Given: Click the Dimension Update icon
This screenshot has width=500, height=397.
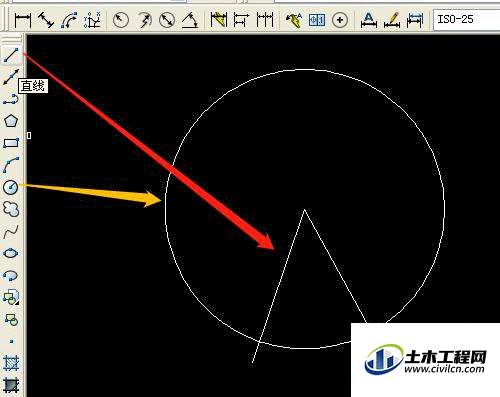Looking at the screenshot, I should coord(415,20).
